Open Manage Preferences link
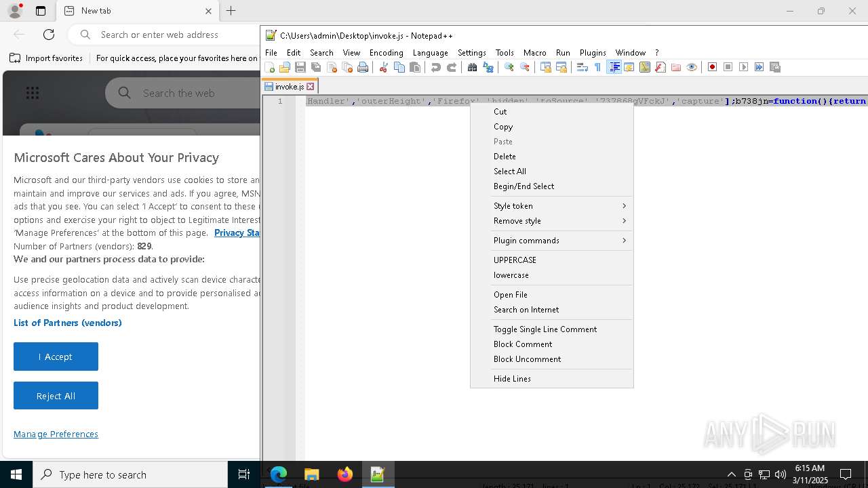This screenshot has height=488, width=868. coord(56,434)
